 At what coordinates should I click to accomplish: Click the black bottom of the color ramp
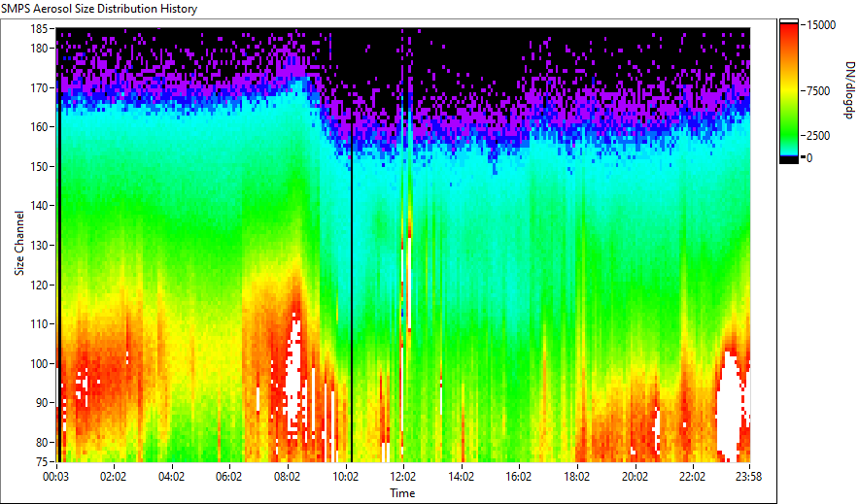789,160
